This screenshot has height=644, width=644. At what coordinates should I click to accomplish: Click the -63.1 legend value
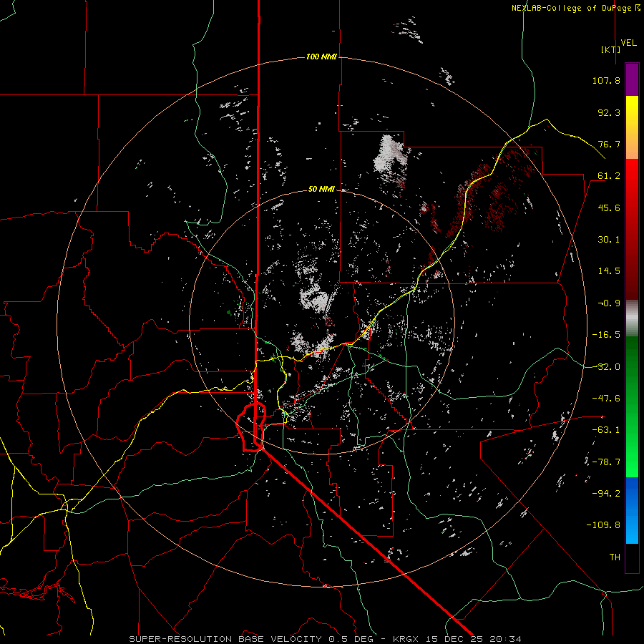pos(606,430)
